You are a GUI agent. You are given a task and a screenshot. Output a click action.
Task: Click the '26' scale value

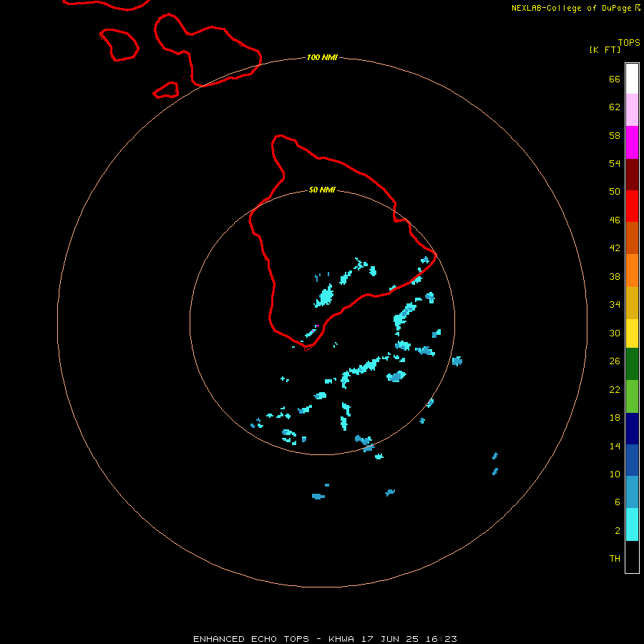coord(615,361)
